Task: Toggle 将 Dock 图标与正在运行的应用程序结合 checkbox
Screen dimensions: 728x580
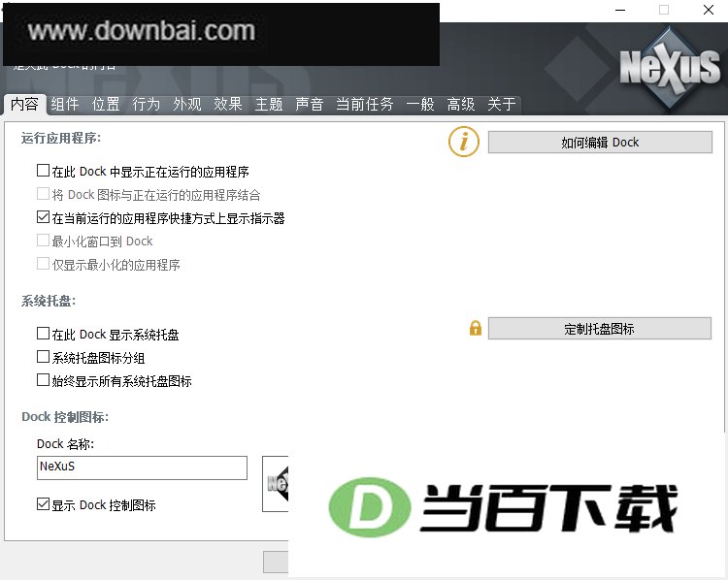Action: click(x=43, y=194)
